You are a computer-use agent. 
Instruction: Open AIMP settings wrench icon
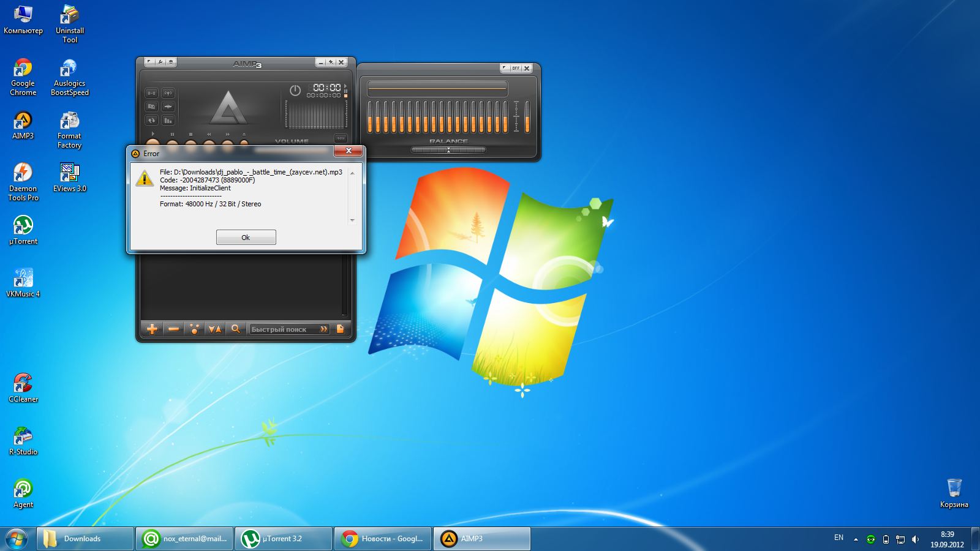coord(160,62)
